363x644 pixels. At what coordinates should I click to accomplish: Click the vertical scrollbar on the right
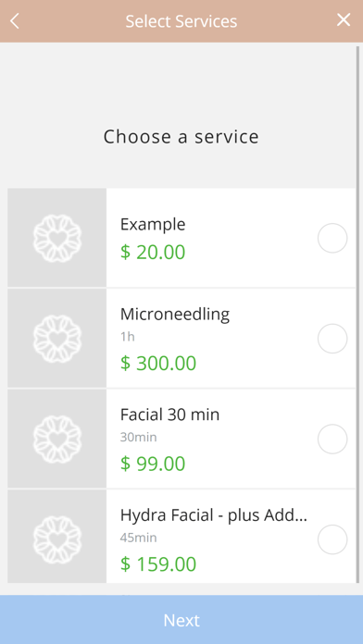coord(357,315)
